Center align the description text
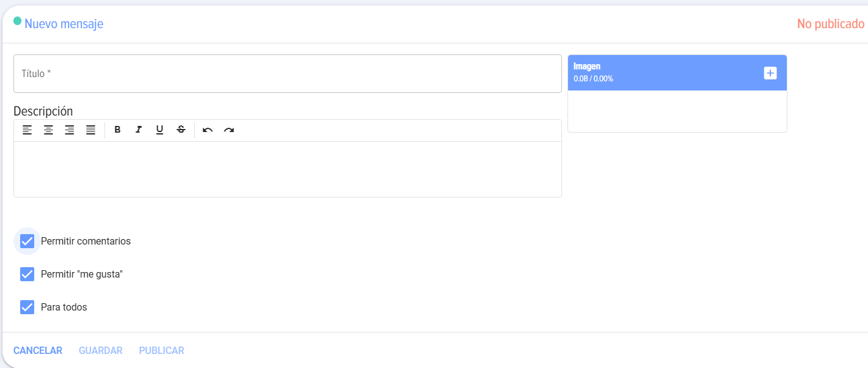The image size is (868, 368). [x=48, y=130]
